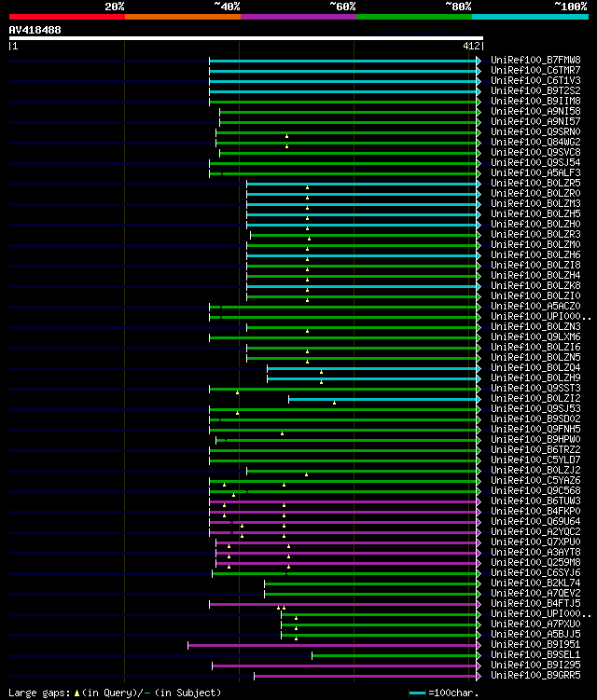
Task: Open the UniRef100_B7FMW8 hit
Action: [x=535, y=60]
